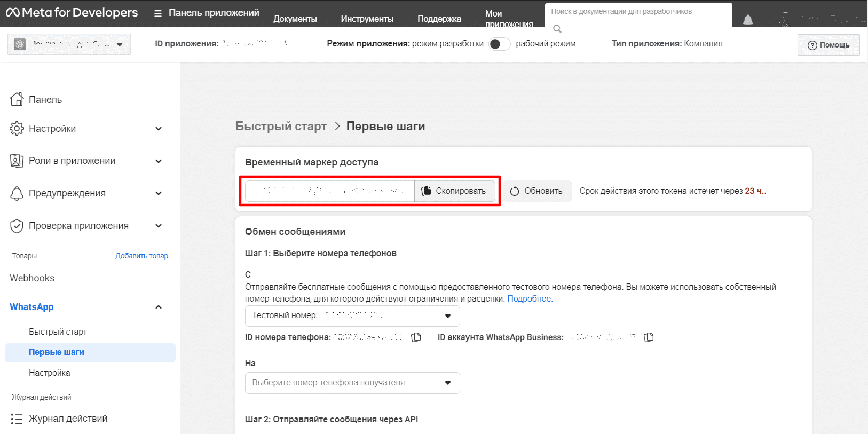The image size is (868, 434).
Task: Open the Поддержка menu
Action: [439, 19]
